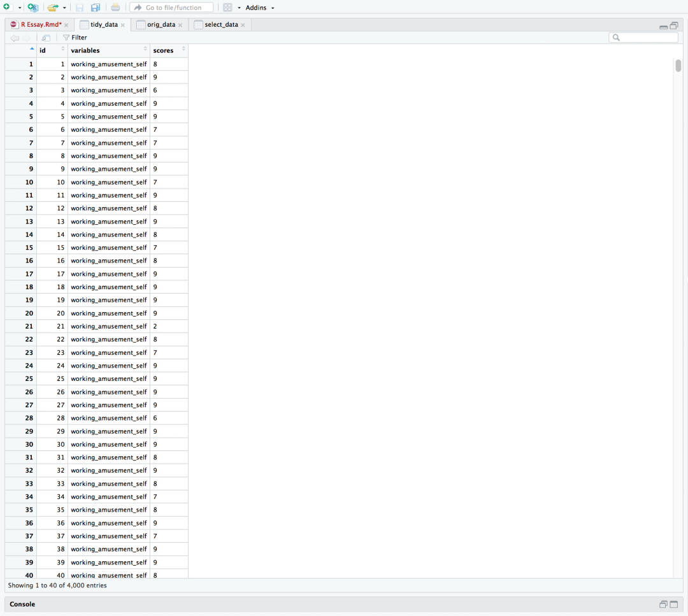Expand the panes layout dropdown arrow

pos(239,8)
